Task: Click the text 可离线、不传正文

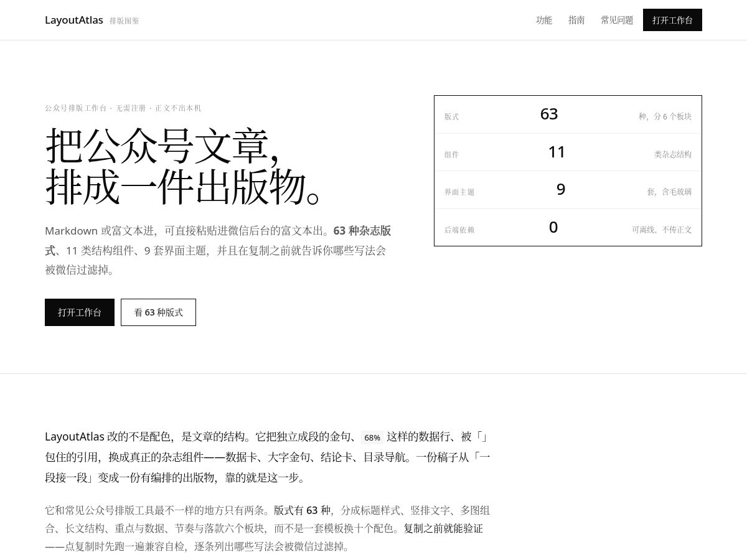Action: point(662,230)
